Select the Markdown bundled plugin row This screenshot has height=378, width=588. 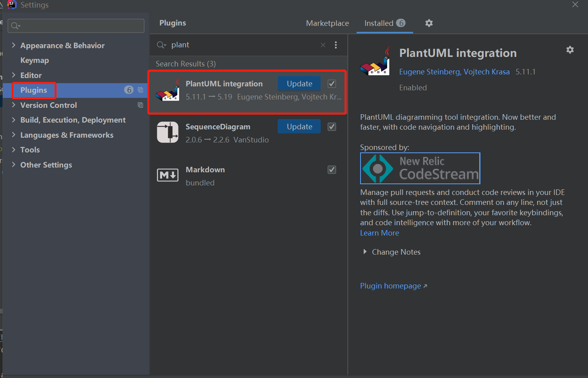point(248,176)
